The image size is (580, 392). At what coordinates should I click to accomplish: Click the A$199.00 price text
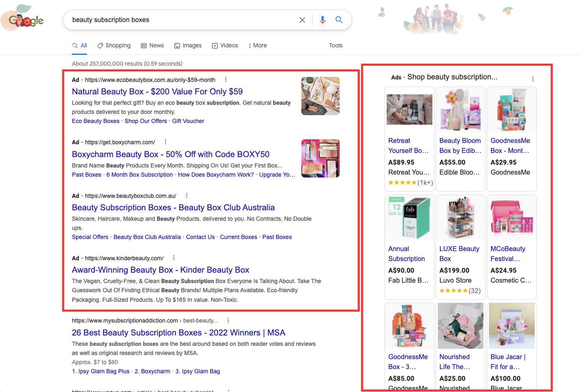(x=454, y=270)
